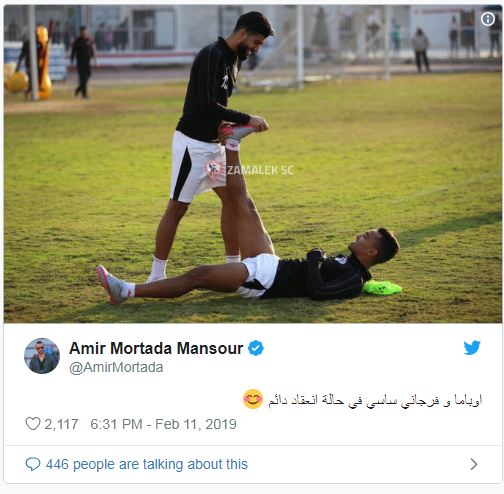Open the 6:31 PM - Feb 11, 2019 timestamp
This screenshot has width=504, height=494.
click(163, 424)
